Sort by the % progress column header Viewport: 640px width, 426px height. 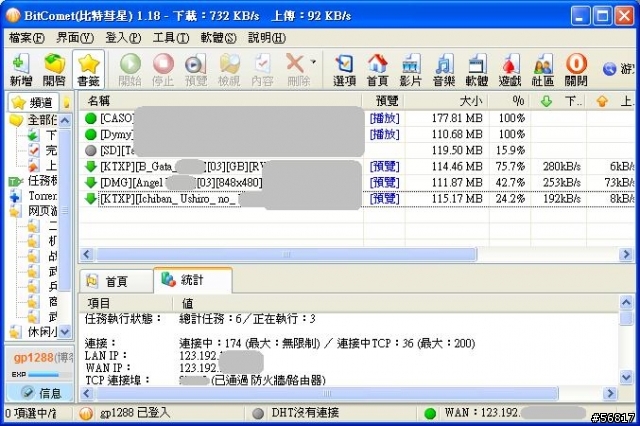[509, 101]
